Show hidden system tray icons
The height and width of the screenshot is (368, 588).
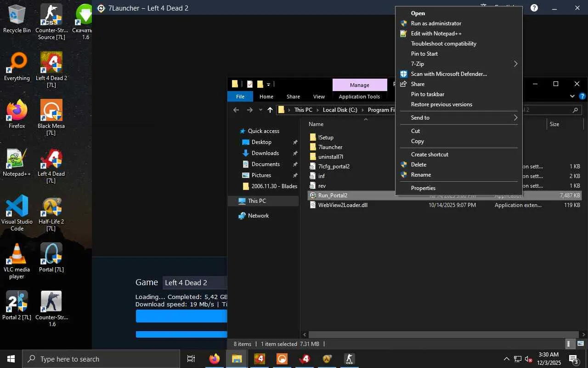click(507, 359)
